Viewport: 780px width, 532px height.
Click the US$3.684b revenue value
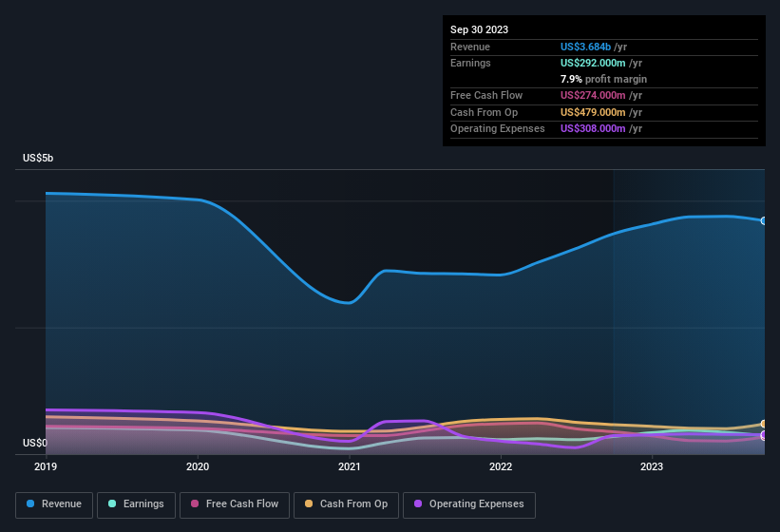(x=585, y=47)
